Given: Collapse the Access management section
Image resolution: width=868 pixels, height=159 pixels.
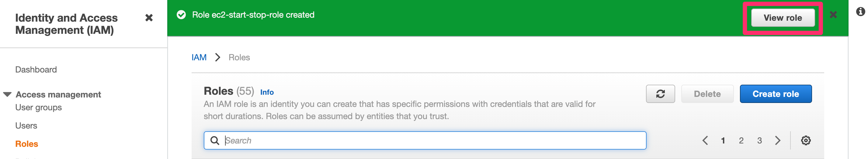Looking at the screenshot, I should pos(7,94).
